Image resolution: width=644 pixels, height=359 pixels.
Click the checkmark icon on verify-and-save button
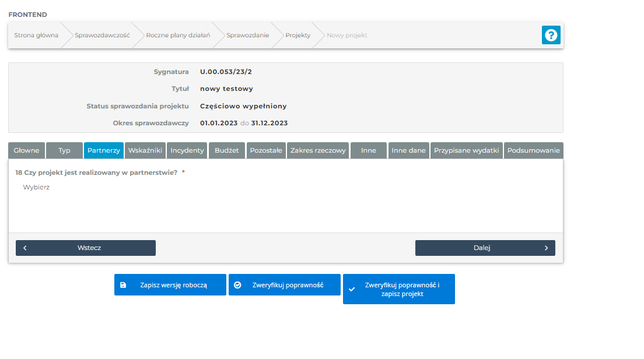[x=352, y=289]
